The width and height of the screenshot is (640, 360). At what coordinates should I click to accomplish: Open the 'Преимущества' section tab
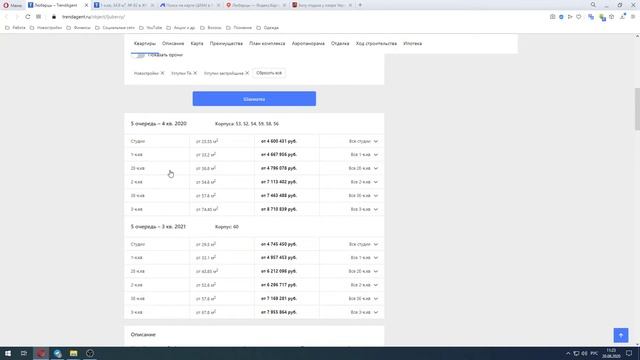pyautogui.click(x=226, y=43)
